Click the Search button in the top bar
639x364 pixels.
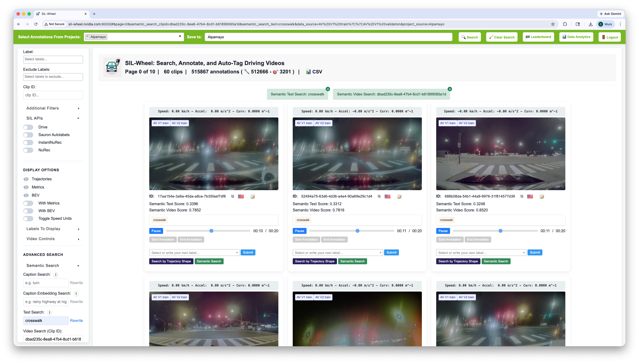coord(469,37)
